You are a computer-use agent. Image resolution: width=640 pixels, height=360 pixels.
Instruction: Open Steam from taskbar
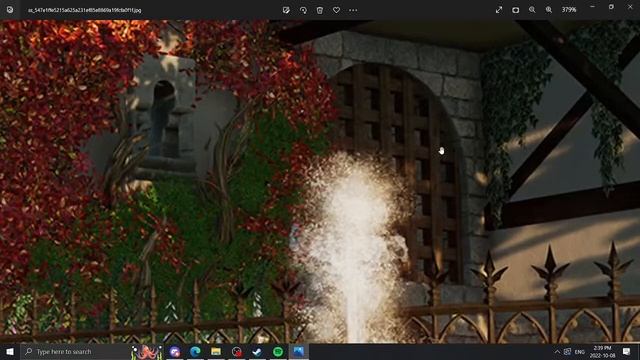click(257, 351)
